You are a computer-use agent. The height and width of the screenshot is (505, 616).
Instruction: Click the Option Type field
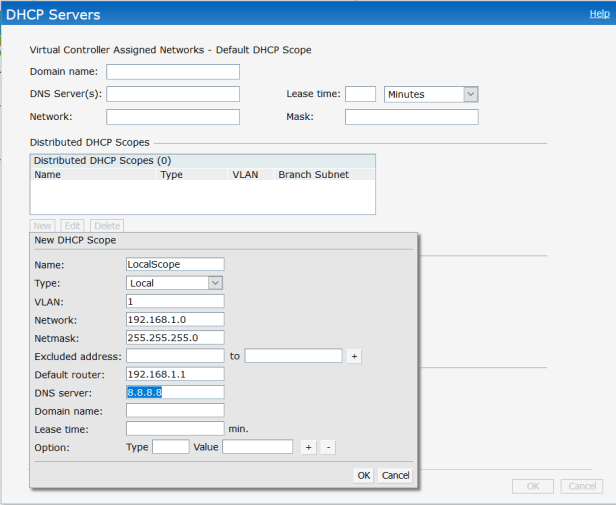(170, 447)
